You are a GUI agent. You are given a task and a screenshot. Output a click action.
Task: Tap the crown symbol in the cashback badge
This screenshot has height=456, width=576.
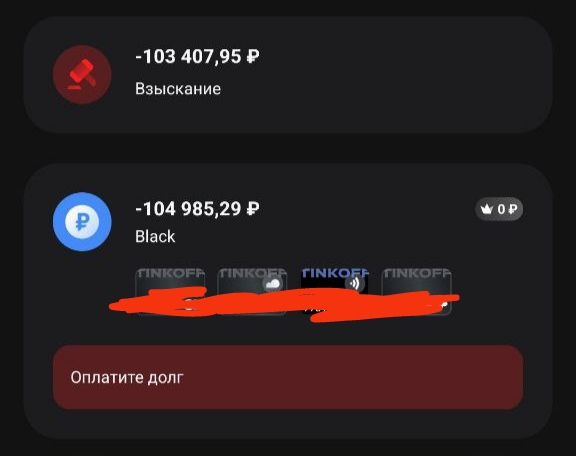pyautogui.click(x=487, y=209)
